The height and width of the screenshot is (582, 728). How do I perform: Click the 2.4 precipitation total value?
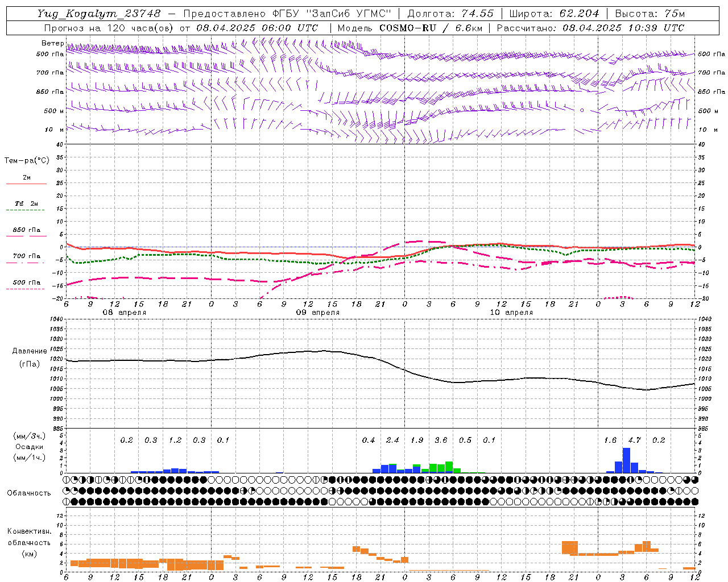point(392,440)
